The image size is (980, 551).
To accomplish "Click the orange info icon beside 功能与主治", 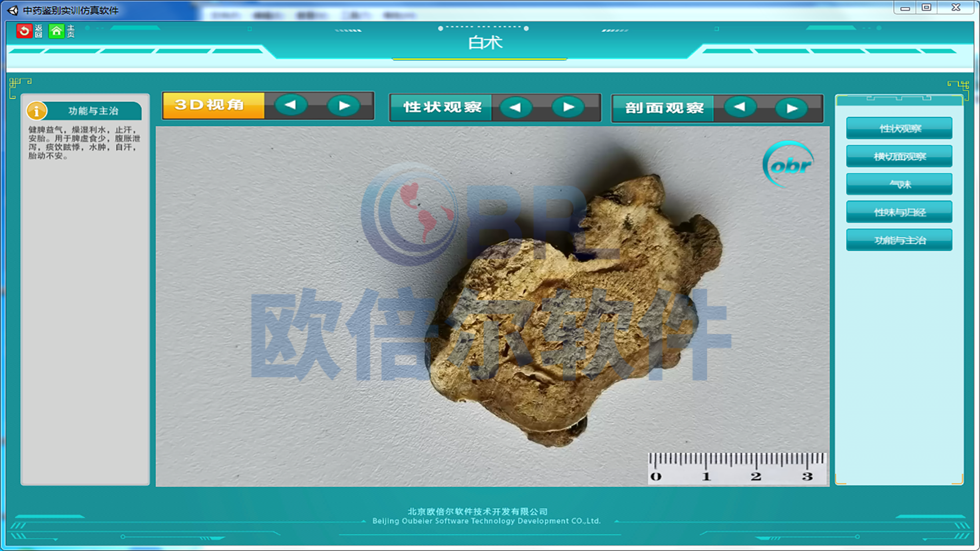I will [x=37, y=111].
